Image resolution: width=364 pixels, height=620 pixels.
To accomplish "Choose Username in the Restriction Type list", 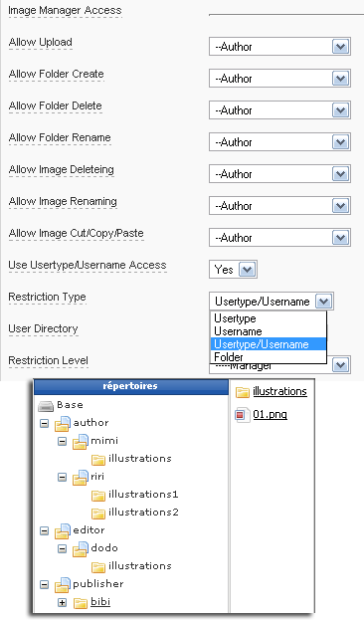I will click(x=269, y=331).
